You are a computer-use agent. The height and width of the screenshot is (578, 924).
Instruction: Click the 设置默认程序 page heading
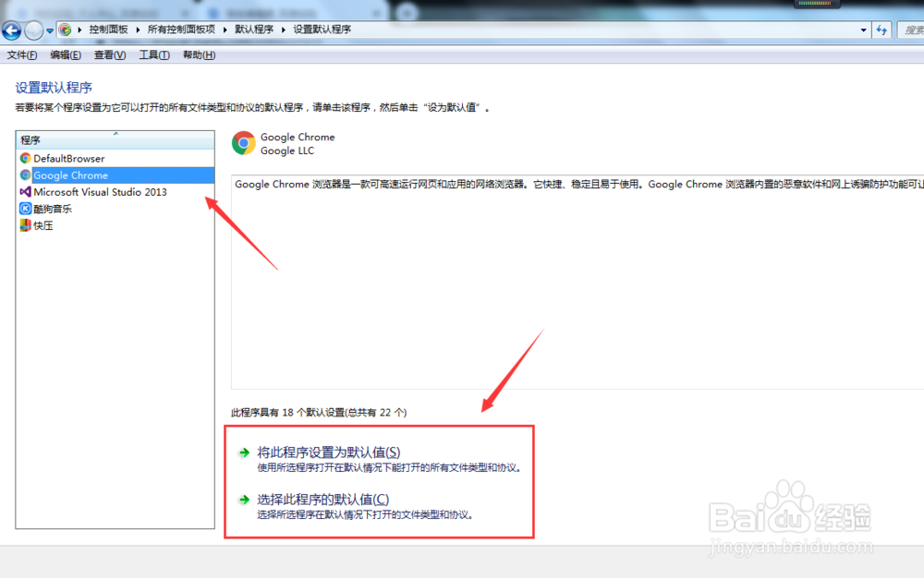[54, 88]
